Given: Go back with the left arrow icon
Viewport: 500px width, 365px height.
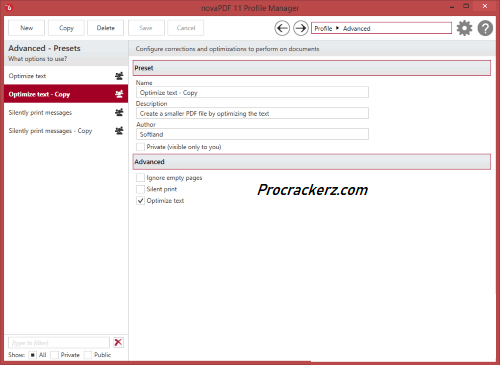Looking at the screenshot, I should pyautogui.click(x=282, y=28).
